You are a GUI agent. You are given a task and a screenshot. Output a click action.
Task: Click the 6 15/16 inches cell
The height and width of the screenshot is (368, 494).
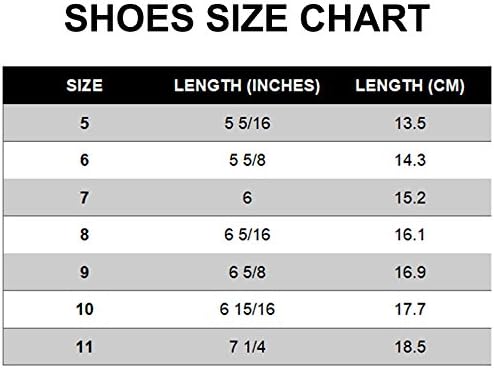(x=247, y=309)
